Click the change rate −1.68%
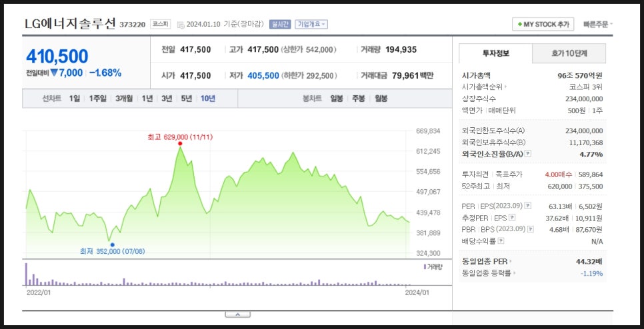Image resolution: width=644 pixels, height=329 pixels. (x=105, y=73)
